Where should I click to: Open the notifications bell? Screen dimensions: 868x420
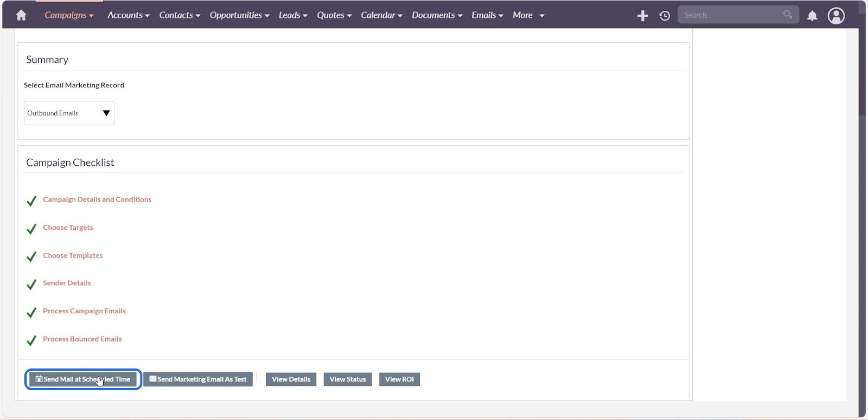[812, 16]
